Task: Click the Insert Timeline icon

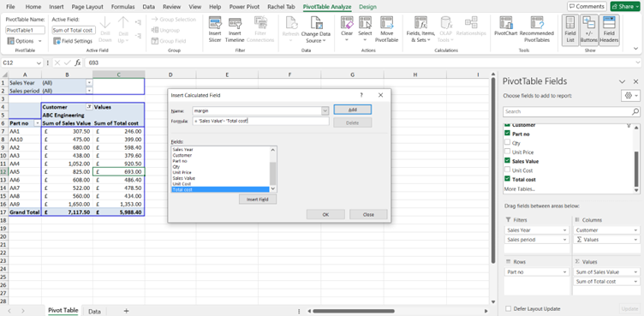Action: (235, 30)
